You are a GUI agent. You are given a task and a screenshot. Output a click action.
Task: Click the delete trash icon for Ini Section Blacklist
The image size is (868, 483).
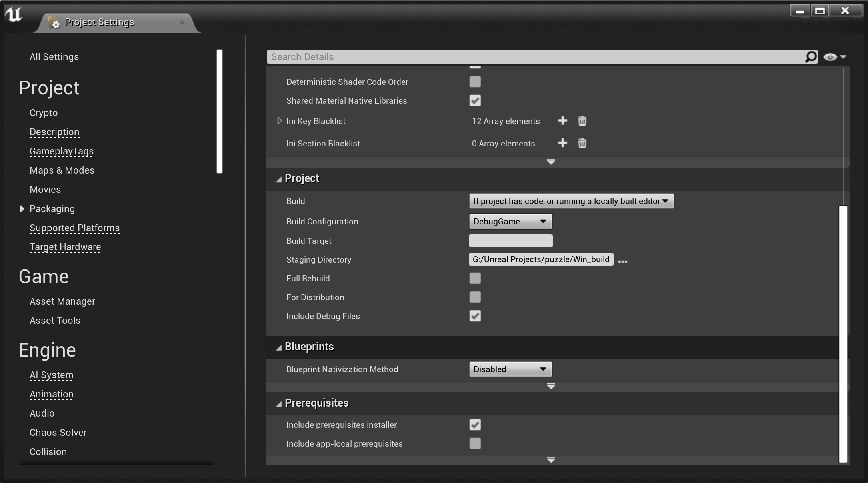pos(581,143)
